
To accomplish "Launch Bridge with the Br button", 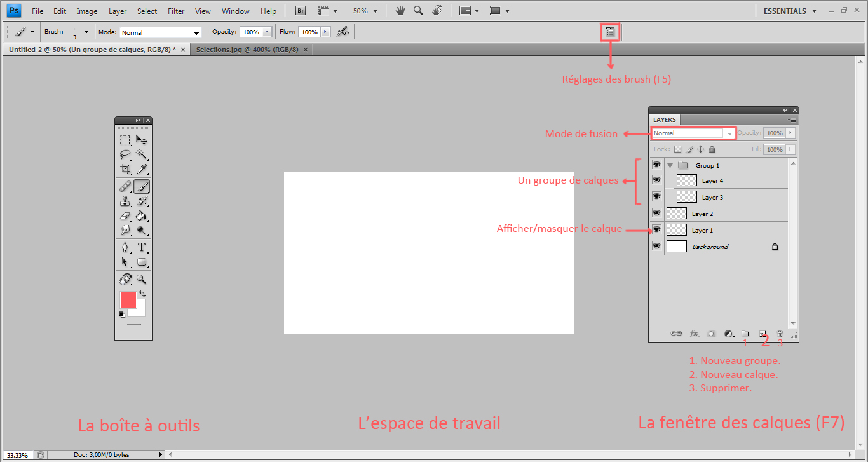I will coord(302,11).
